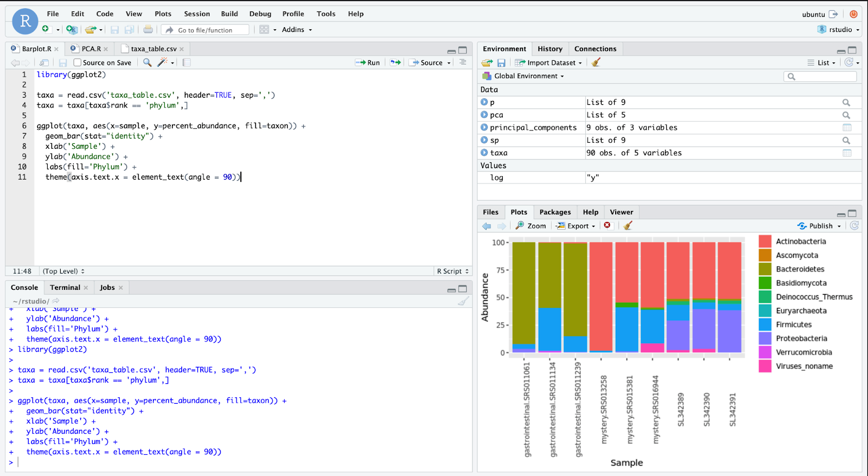868x476 pixels.
Task: Click the re-run previous code region icon
Action: pyautogui.click(x=395, y=62)
